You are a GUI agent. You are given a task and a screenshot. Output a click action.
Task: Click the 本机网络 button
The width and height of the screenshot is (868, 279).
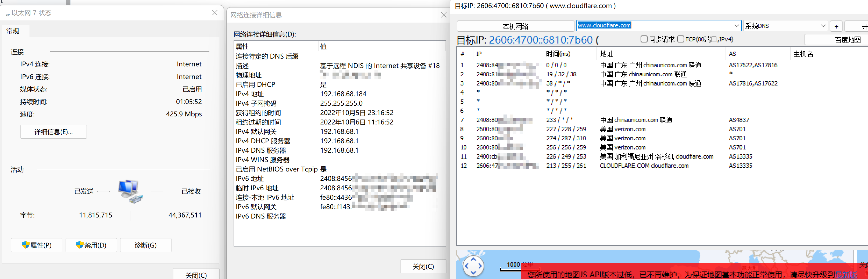(x=515, y=26)
